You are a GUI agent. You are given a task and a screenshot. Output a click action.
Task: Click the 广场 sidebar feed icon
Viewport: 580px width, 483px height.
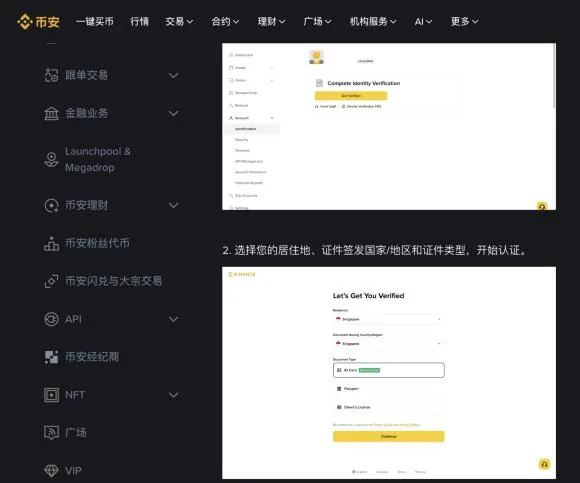[x=51, y=433]
